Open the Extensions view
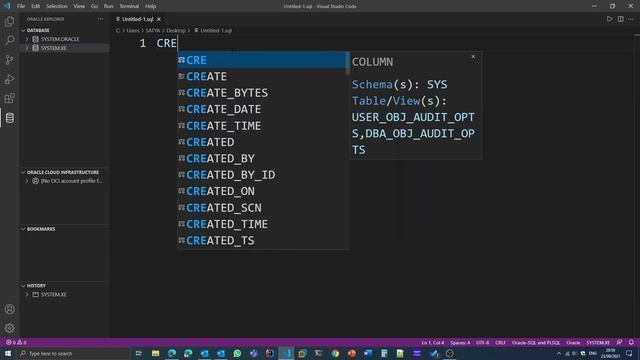 click(x=9, y=98)
